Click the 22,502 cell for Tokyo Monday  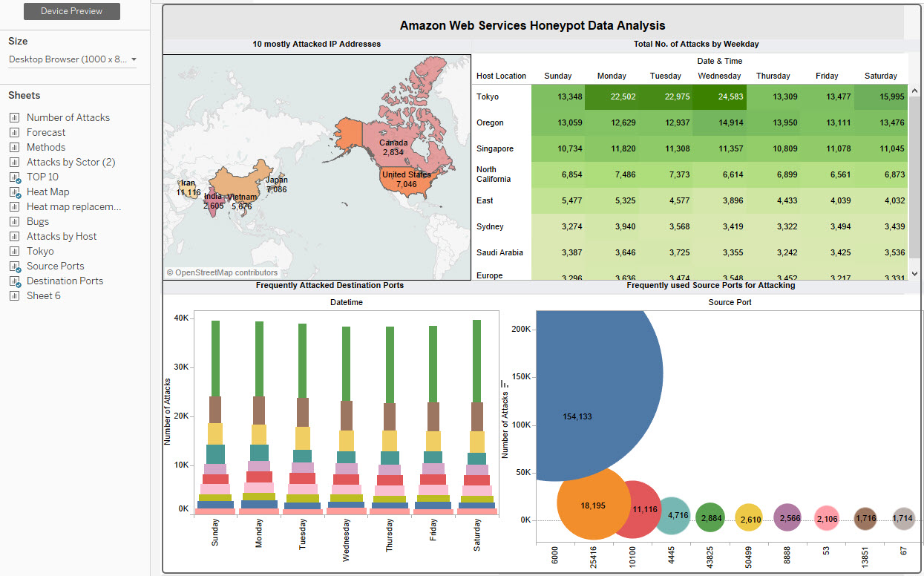(x=612, y=97)
